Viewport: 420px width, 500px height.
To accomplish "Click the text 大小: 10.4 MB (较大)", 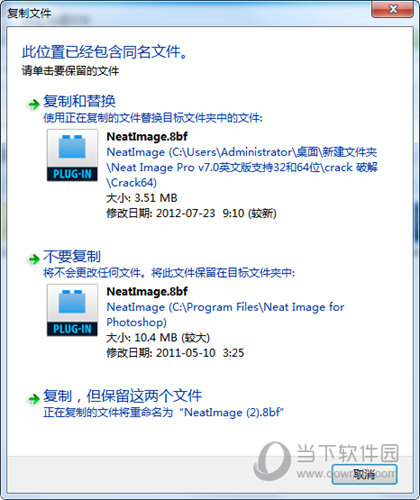I will [158, 338].
